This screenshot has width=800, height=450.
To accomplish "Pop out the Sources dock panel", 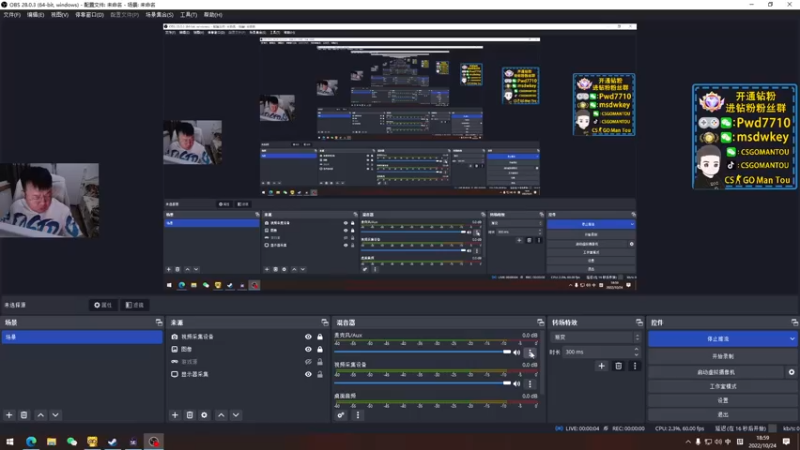I will pyautogui.click(x=324, y=322).
